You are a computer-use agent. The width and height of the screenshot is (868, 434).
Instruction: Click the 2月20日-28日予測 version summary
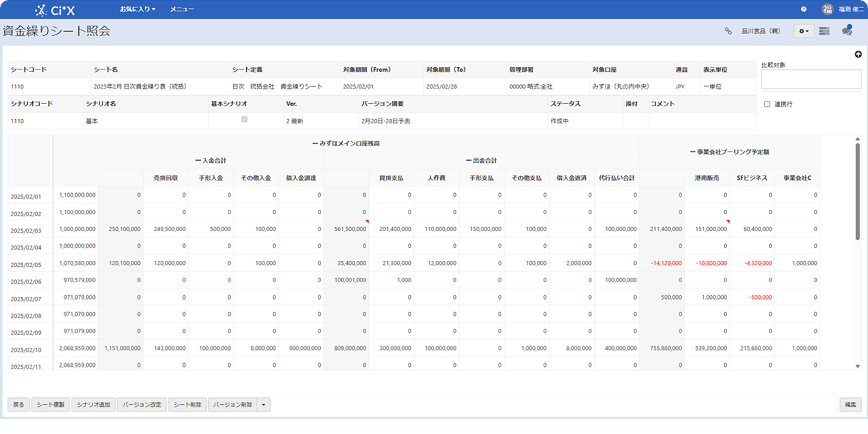[386, 121]
